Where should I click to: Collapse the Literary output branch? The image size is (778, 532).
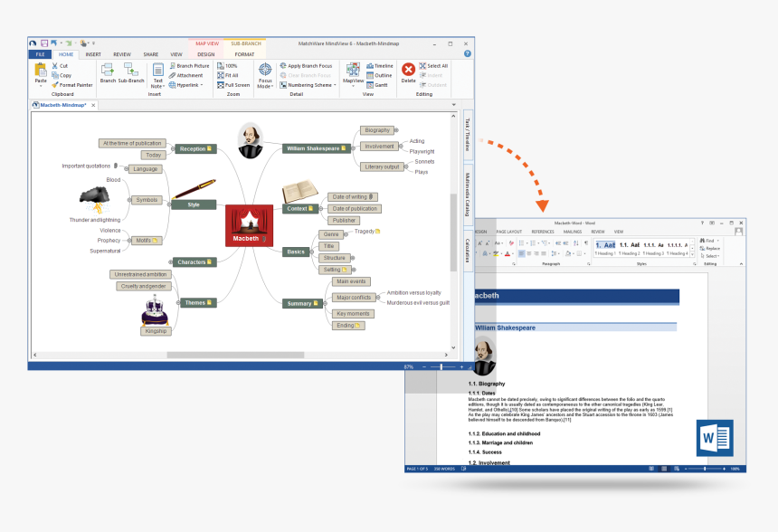(x=406, y=167)
